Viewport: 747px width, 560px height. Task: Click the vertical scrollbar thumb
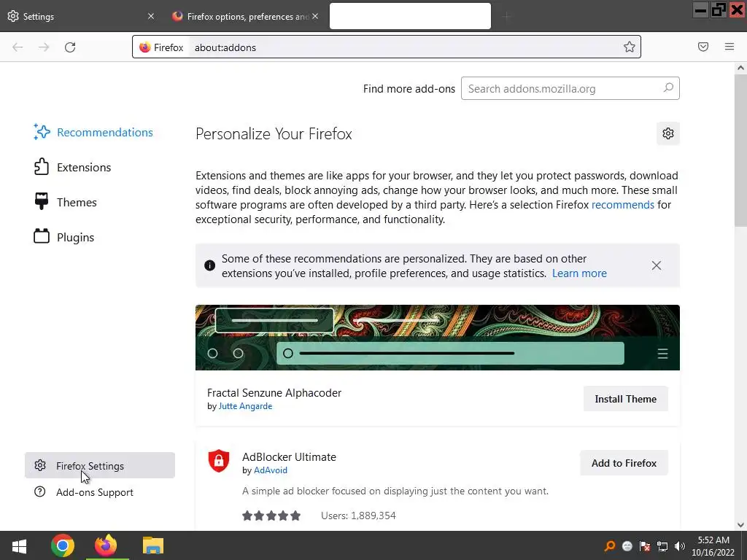pos(740,151)
